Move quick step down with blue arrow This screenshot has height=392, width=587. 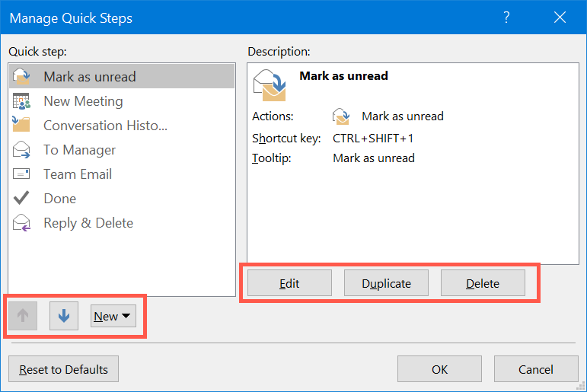coord(64,316)
